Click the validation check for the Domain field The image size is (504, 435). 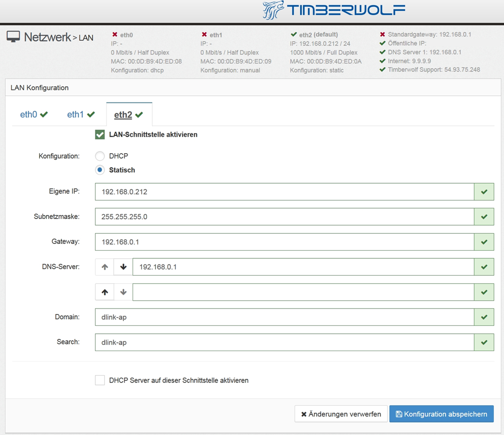[x=484, y=317]
